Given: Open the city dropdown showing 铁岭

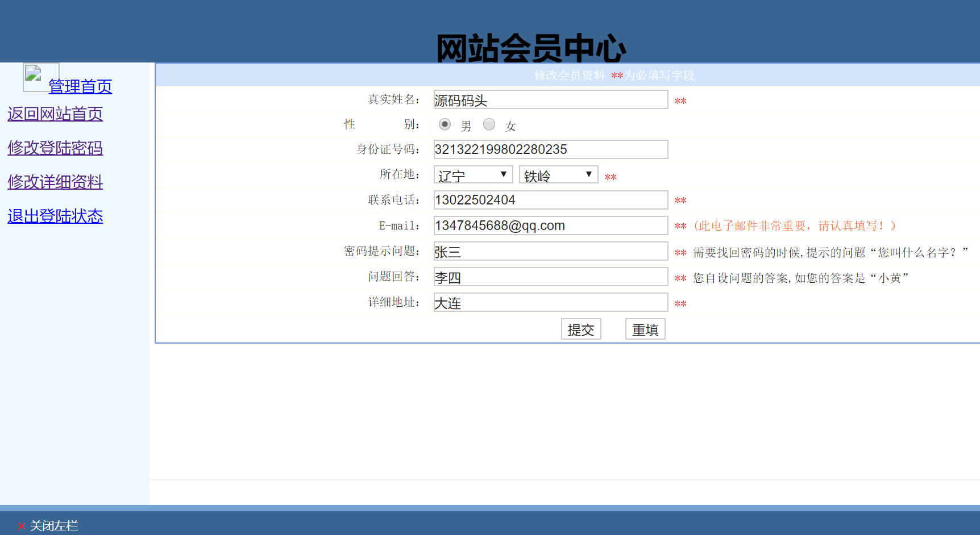Looking at the screenshot, I should pos(558,174).
